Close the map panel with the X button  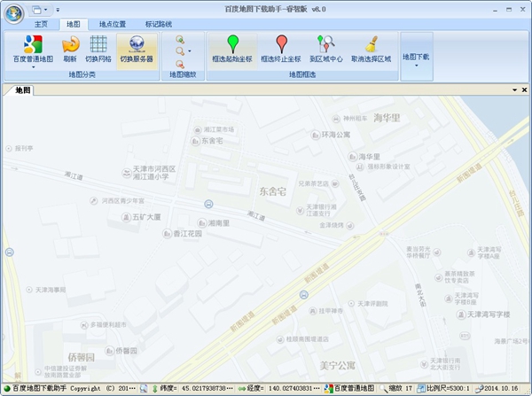524,89
